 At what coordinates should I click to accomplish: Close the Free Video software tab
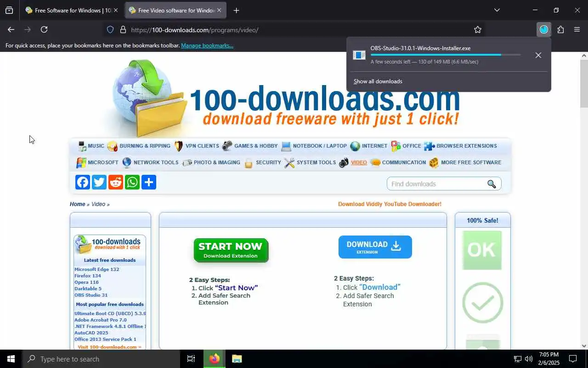pos(219,10)
